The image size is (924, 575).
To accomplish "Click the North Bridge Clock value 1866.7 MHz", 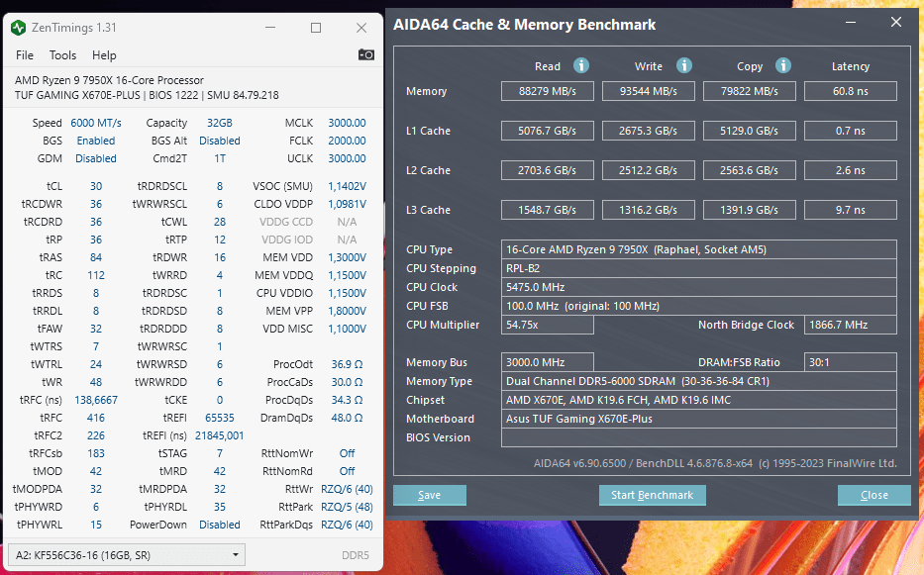I will click(x=851, y=325).
